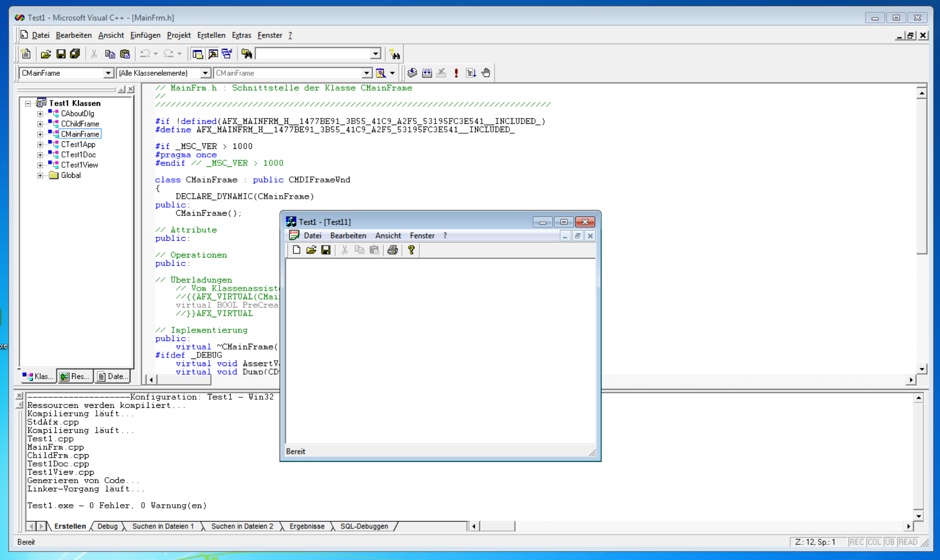Screen dimensions: 940x560
Task: Switch to the Date... FileView tab
Action: (x=112, y=376)
